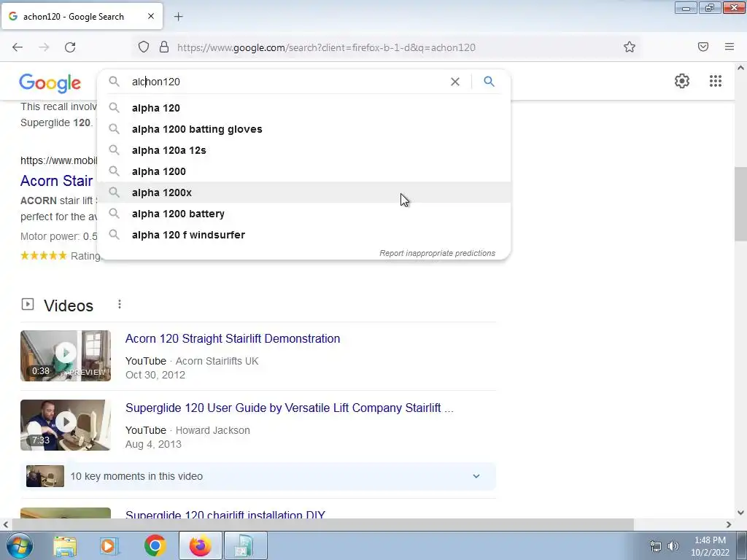Click the vertical scrollbar thumb
The width and height of the screenshot is (747, 560).
[740, 204]
